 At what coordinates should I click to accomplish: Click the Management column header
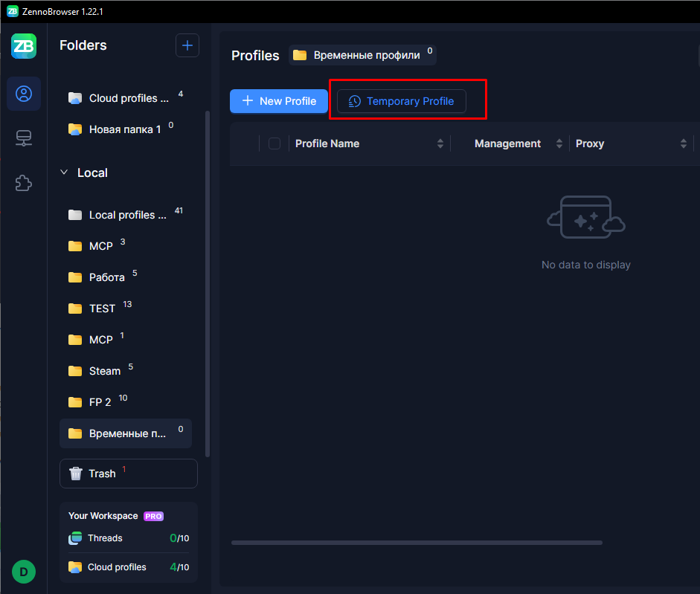point(507,143)
